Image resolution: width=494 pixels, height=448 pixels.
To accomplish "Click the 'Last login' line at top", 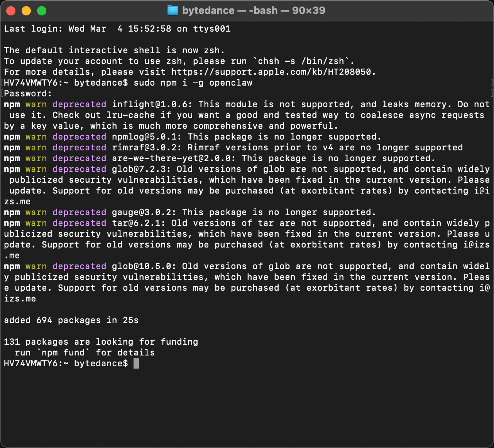I will click(117, 29).
